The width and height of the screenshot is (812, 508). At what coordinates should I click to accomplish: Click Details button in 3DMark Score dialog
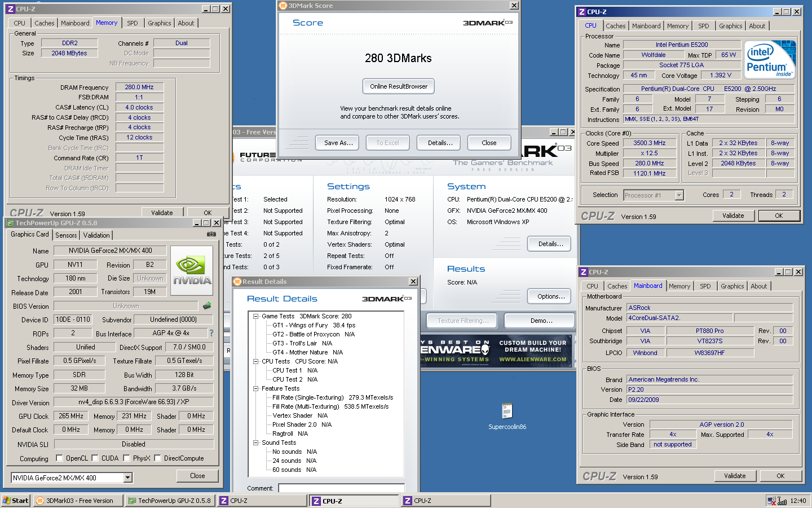[440, 143]
